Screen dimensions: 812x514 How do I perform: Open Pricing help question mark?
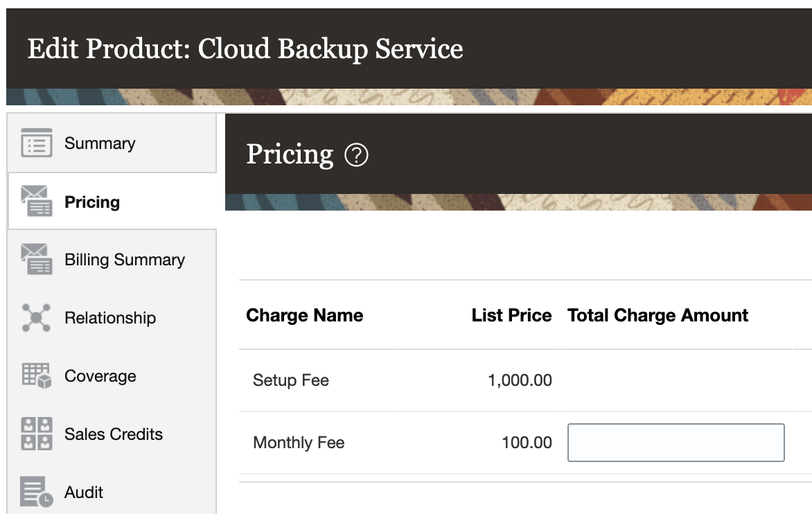356,154
